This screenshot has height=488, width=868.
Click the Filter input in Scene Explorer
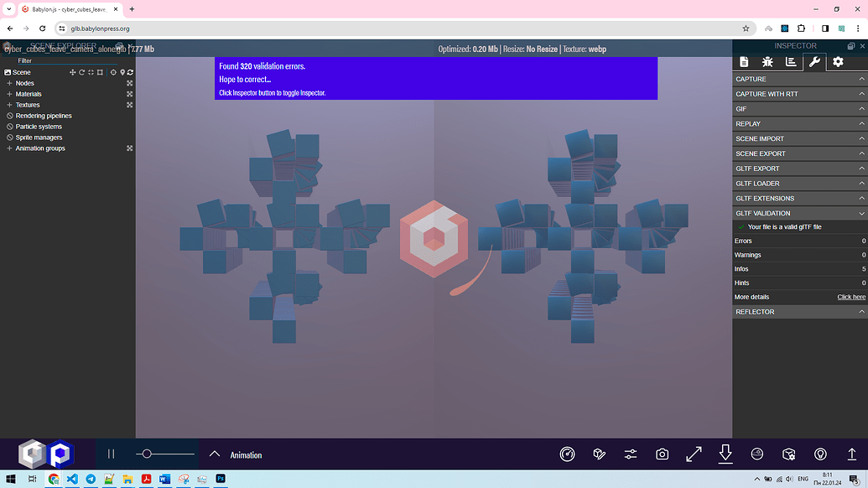59,60
